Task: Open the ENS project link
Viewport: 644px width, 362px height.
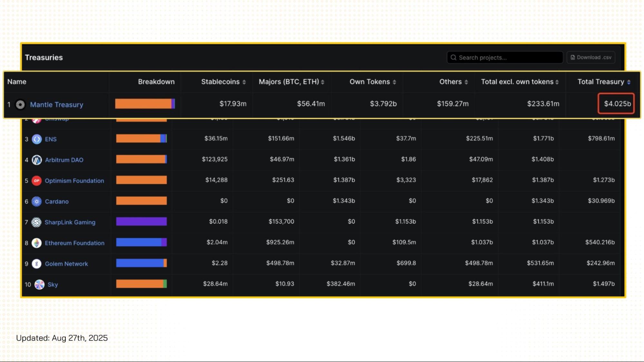Action: (51, 139)
